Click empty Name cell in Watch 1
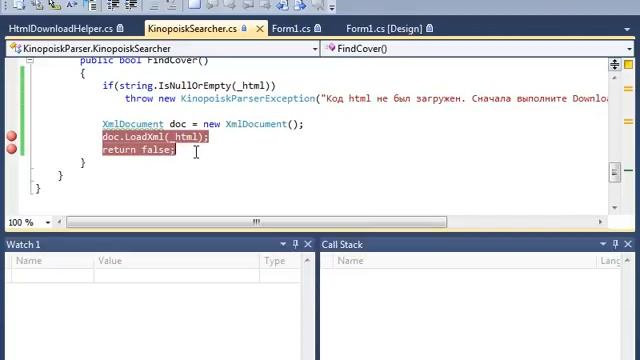This screenshot has height=360, width=640. click(x=53, y=276)
